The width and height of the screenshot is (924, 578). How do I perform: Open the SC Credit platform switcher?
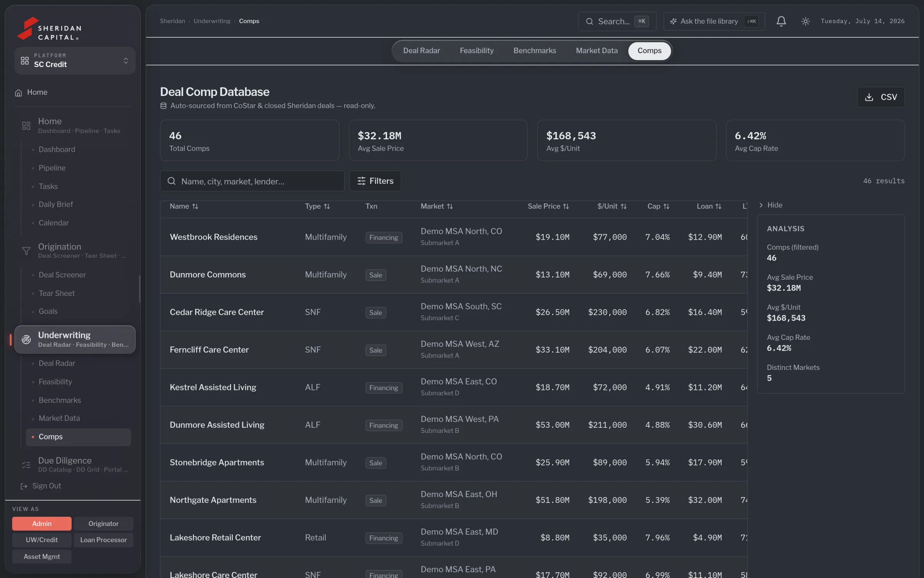[75, 60]
